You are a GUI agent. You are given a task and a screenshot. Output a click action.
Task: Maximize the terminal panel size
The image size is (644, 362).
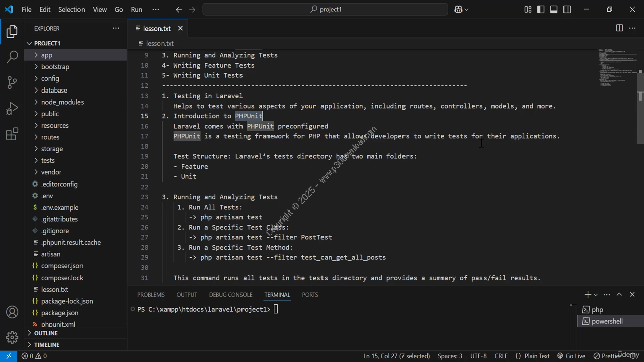click(x=619, y=294)
